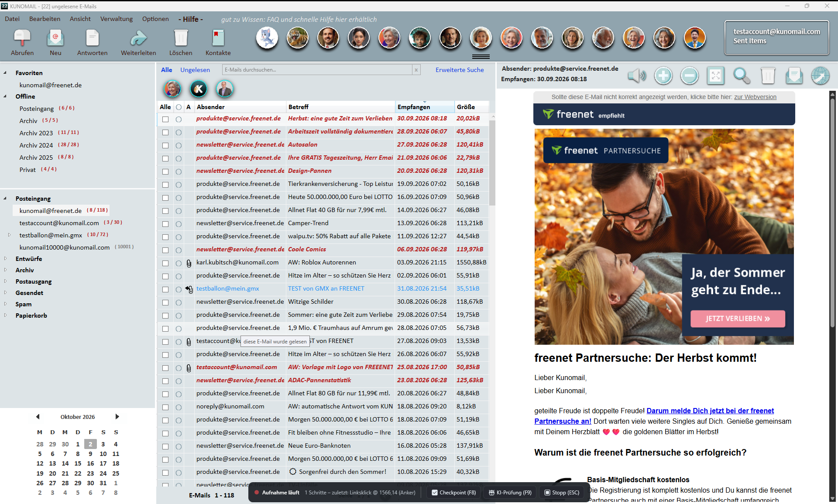Screen dimensions: 838x504
Task: Open the Kontakte address book icon
Action: point(218,38)
